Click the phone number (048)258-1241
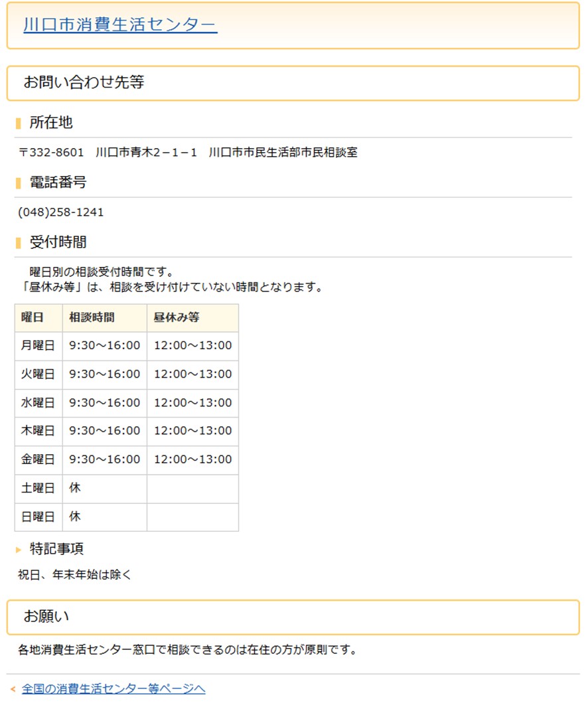588x719 pixels. coord(61,212)
